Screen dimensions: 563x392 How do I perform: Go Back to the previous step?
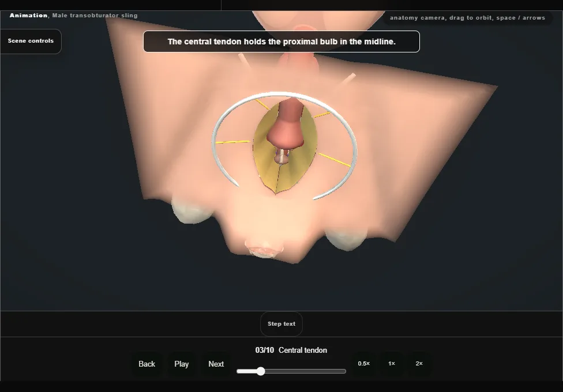[x=147, y=364]
